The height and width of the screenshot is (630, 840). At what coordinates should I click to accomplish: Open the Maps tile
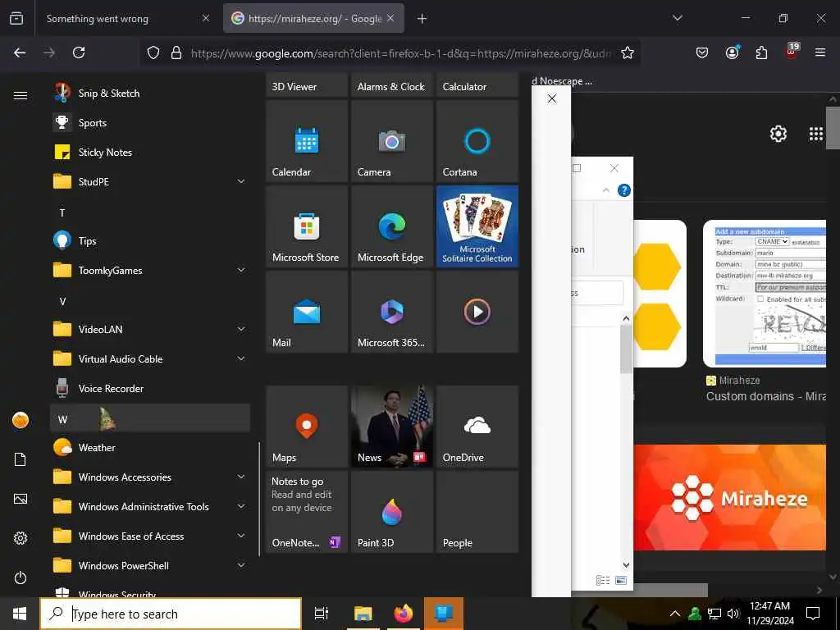coord(307,427)
